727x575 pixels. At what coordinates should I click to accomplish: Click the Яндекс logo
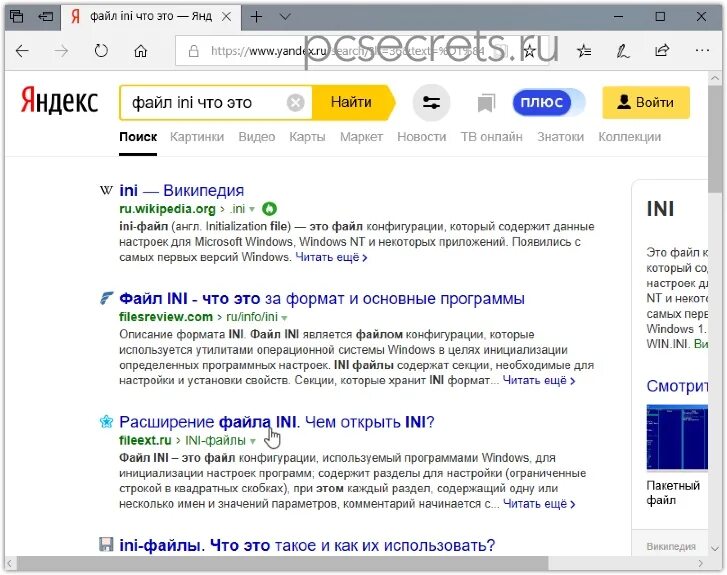click(x=59, y=101)
